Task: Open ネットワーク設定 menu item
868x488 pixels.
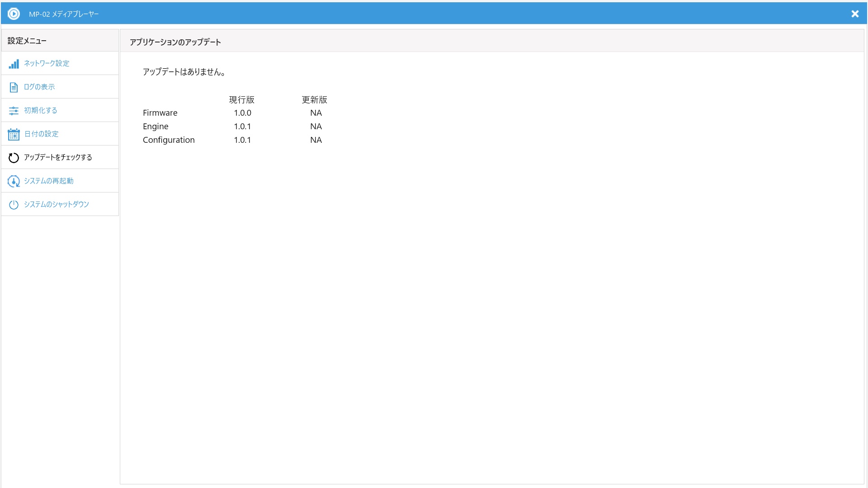Action: pyautogui.click(x=47, y=64)
